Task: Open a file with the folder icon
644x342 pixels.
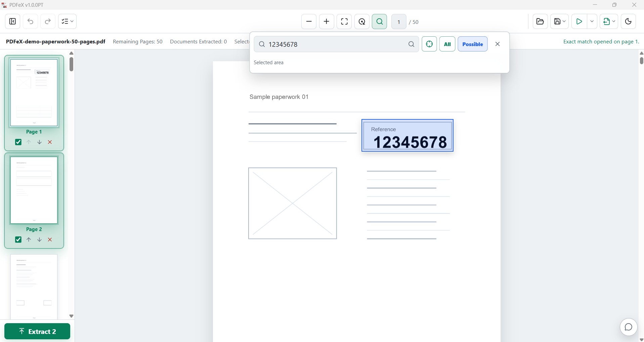Action: [x=540, y=22]
